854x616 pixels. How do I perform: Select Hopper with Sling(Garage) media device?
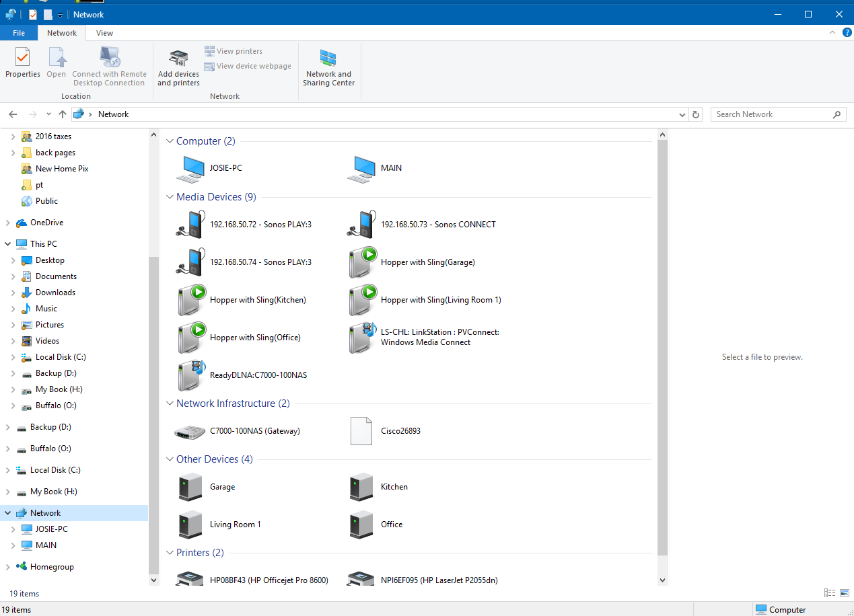[x=411, y=262]
